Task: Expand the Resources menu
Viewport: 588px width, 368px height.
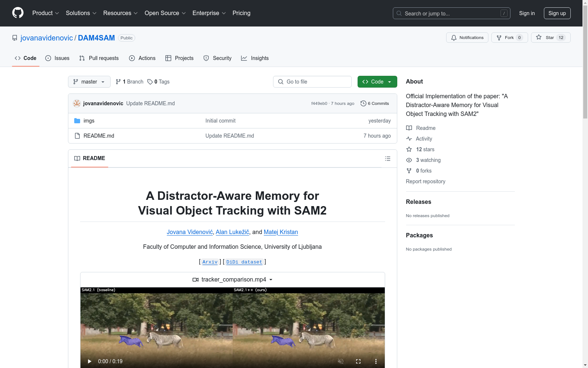Action: pos(121,13)
